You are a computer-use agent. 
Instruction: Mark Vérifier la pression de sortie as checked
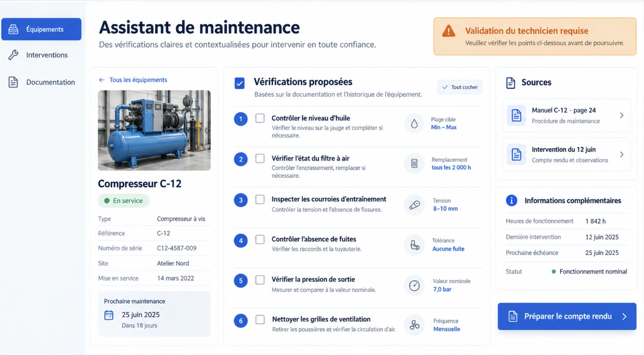coord(260,280)
